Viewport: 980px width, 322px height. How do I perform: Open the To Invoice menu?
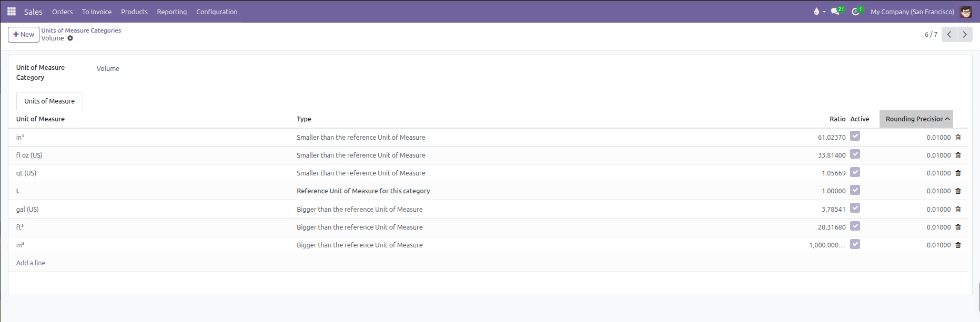point(97,12)
